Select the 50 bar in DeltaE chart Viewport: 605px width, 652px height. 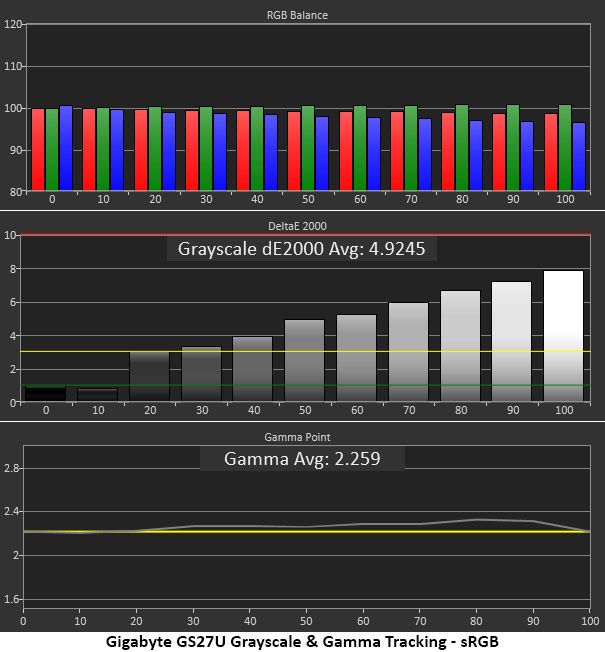(304, 361)
